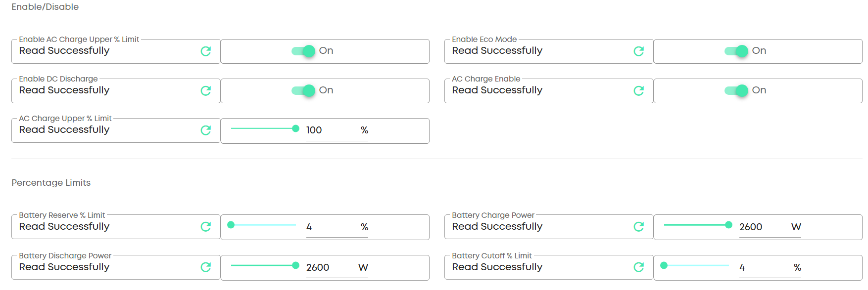Refresh the Battery Charge Power value
Screen dimensions: 868x290
[x=639, y=227]
